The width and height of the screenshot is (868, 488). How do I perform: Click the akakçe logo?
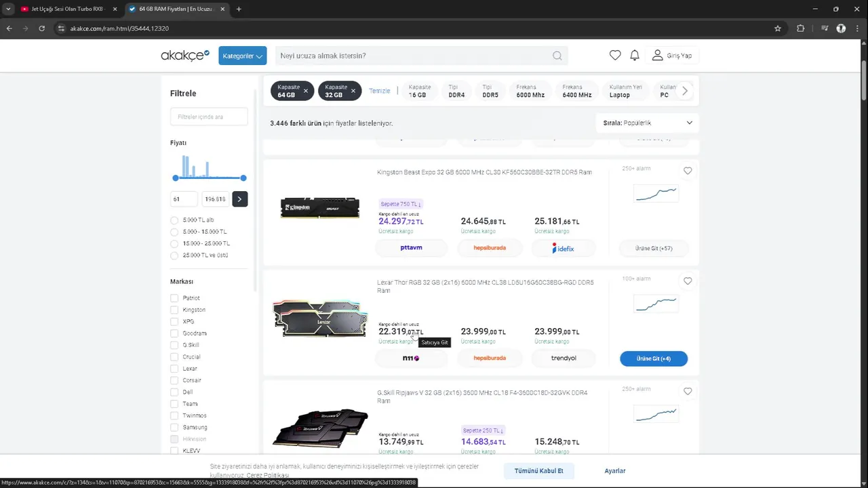185,56
